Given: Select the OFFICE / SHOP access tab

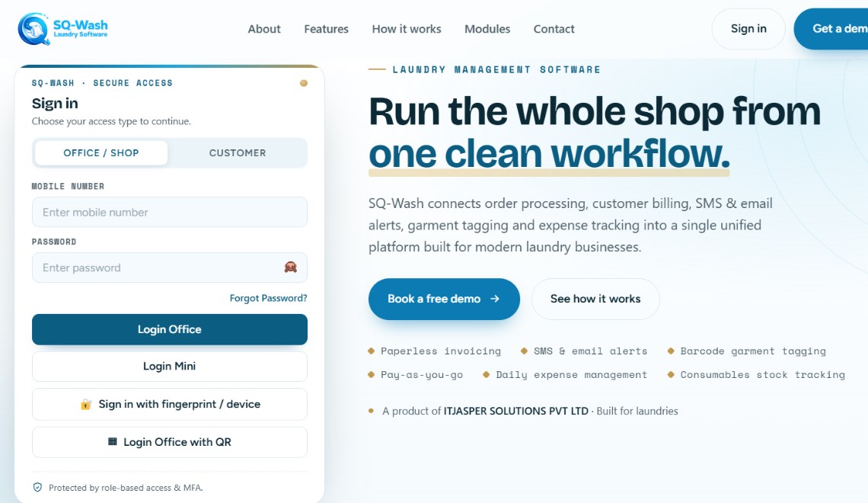Looking at the screenshot, I should [101, 153].
